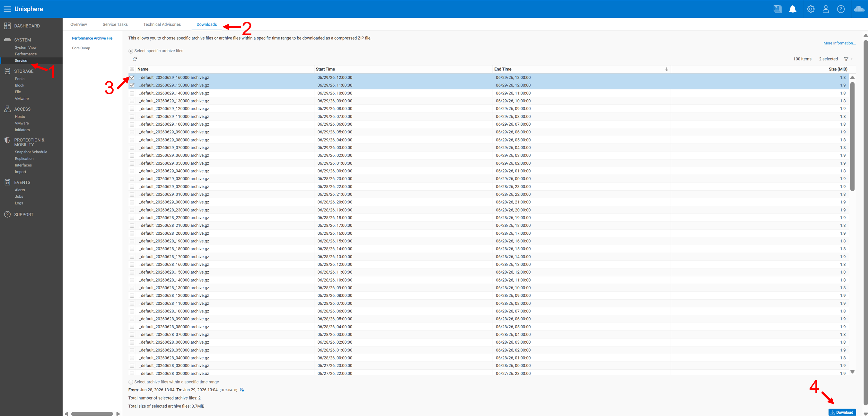
Task: Uncheck _default_20260629_150000.archive.gz
Action: [132, 86]
